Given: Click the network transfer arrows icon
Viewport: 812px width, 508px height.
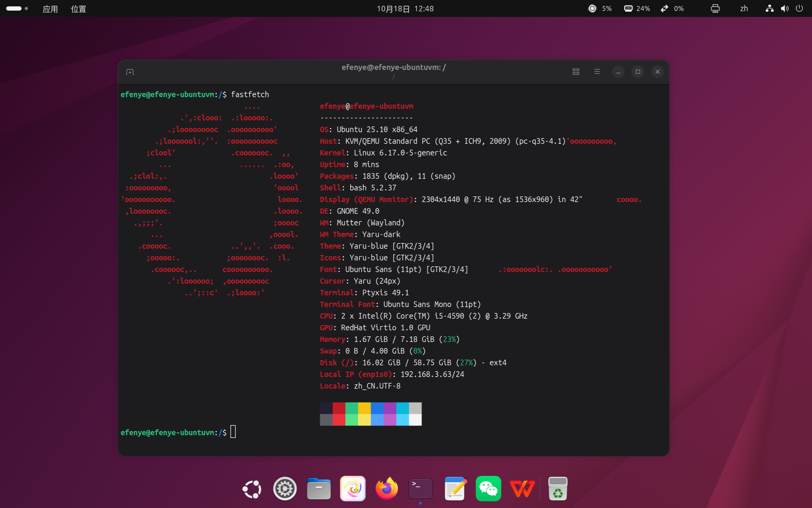Looking at the screenshot, I should tap(665, 8).
